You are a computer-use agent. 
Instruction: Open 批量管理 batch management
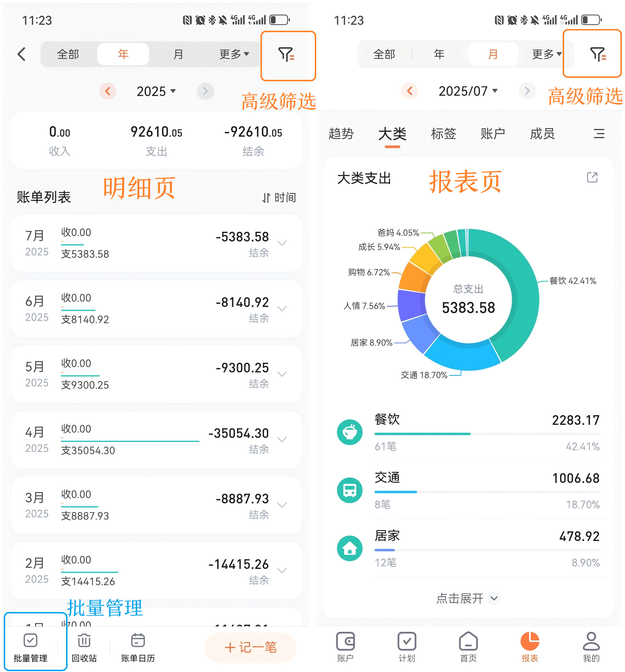[30, 648]
